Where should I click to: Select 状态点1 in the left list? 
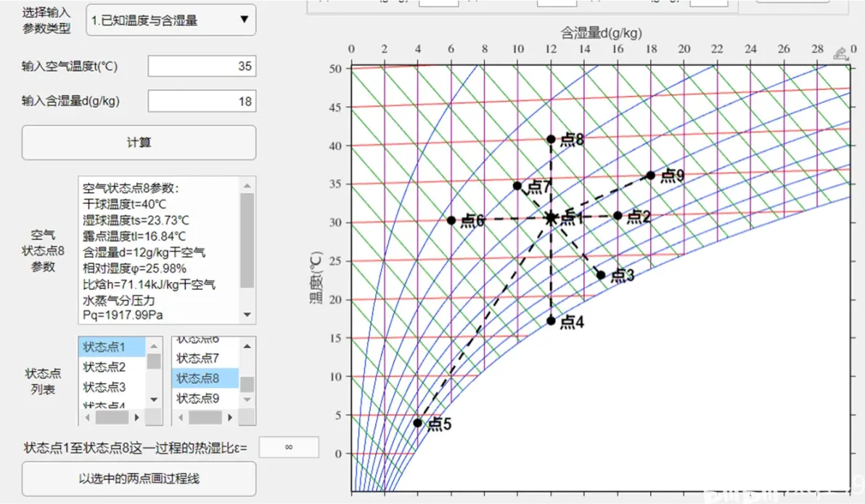pyautogui.click(x=112, y=347)
